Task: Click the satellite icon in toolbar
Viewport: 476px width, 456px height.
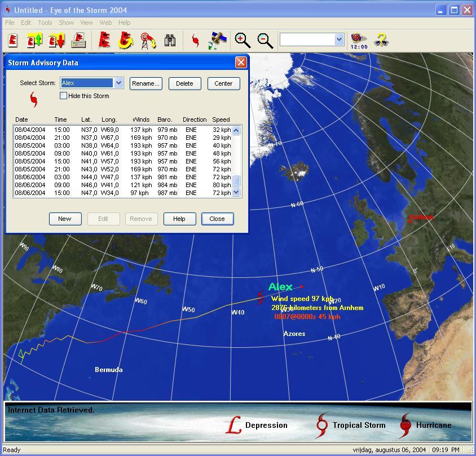Action: coord(218,40)
